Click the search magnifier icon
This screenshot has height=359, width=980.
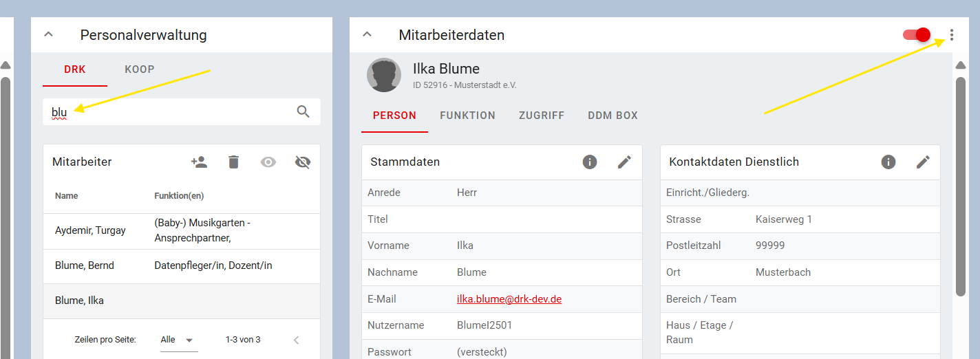click(303, 111)
